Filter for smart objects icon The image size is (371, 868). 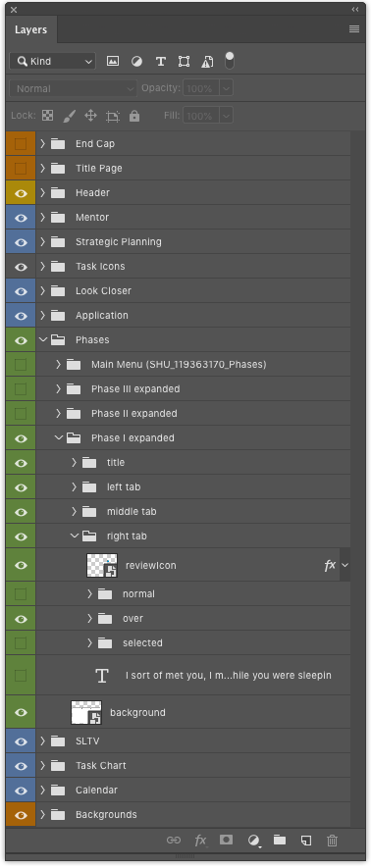207,62
